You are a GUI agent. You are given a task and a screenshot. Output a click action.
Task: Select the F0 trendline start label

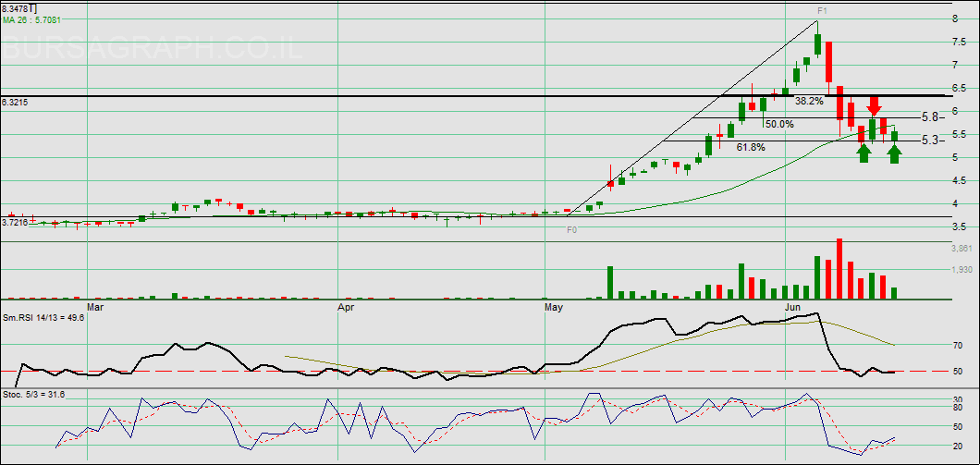[571, 228]
